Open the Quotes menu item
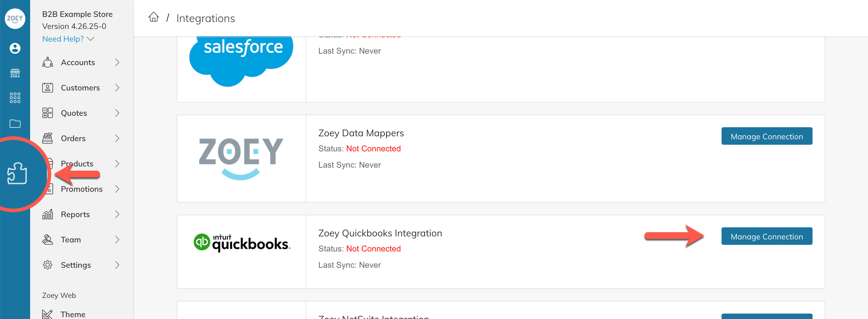 pyautogui.click(x=81, y=113)
